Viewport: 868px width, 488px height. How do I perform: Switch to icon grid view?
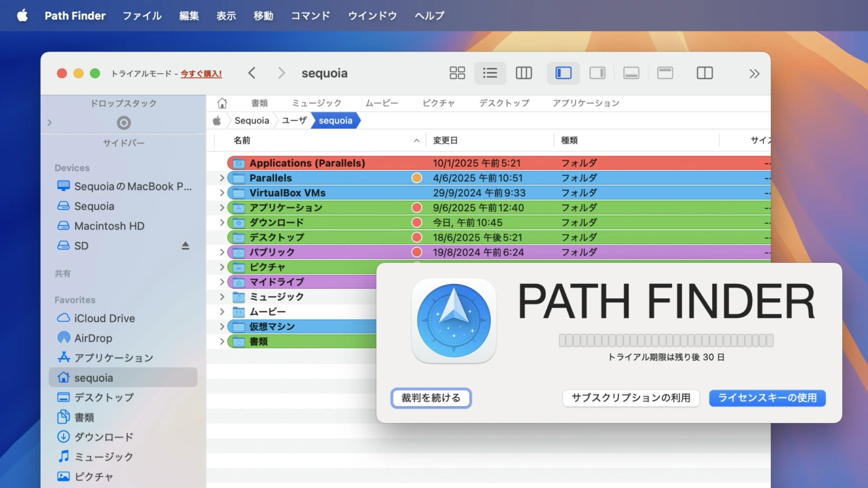click(x=457, y=73)
